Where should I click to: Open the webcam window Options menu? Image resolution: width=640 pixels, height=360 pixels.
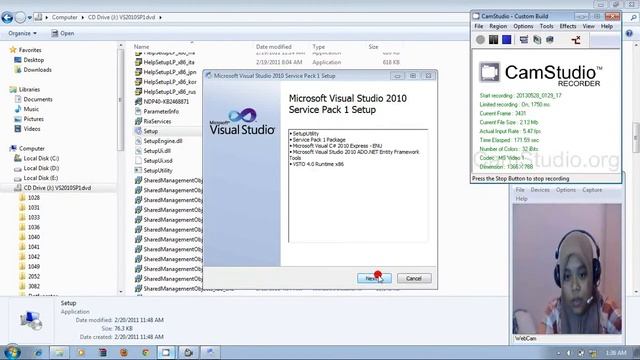tap(566, 190)
